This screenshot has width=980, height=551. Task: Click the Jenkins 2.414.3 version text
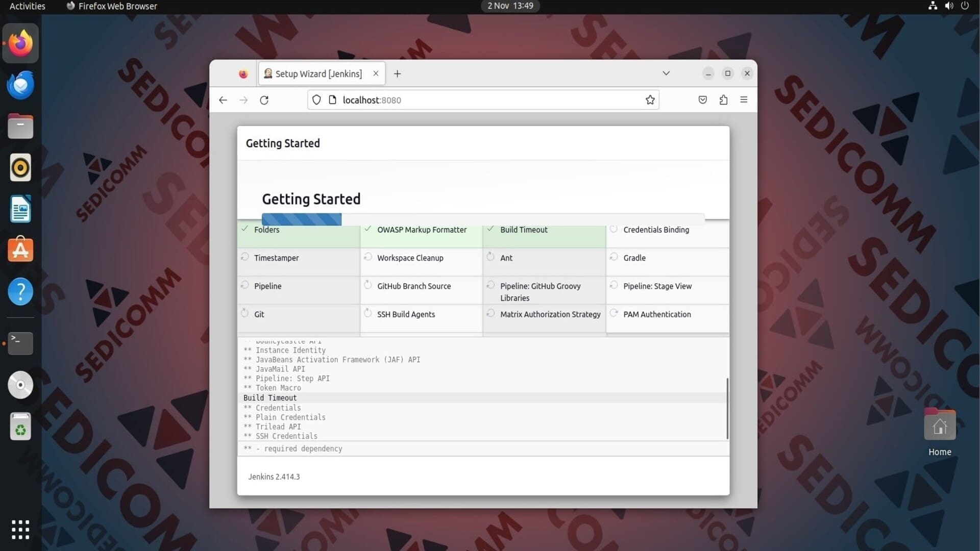(274, 477)
